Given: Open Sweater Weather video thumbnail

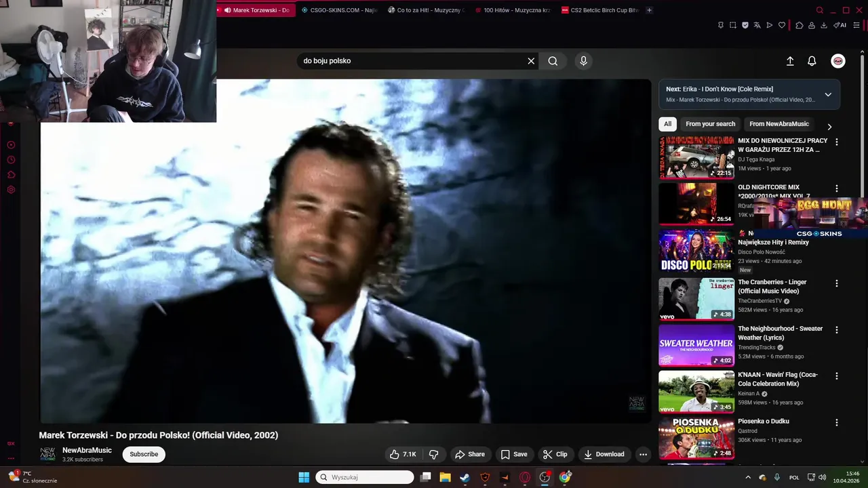Looking at the screenshot, I should point(696,345).
